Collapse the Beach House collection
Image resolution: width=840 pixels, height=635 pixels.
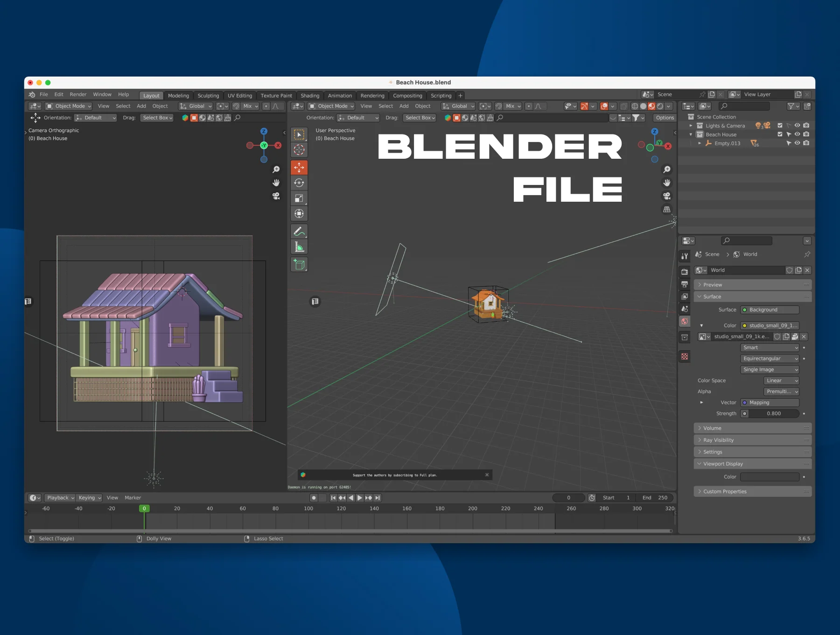coord(691,134)
